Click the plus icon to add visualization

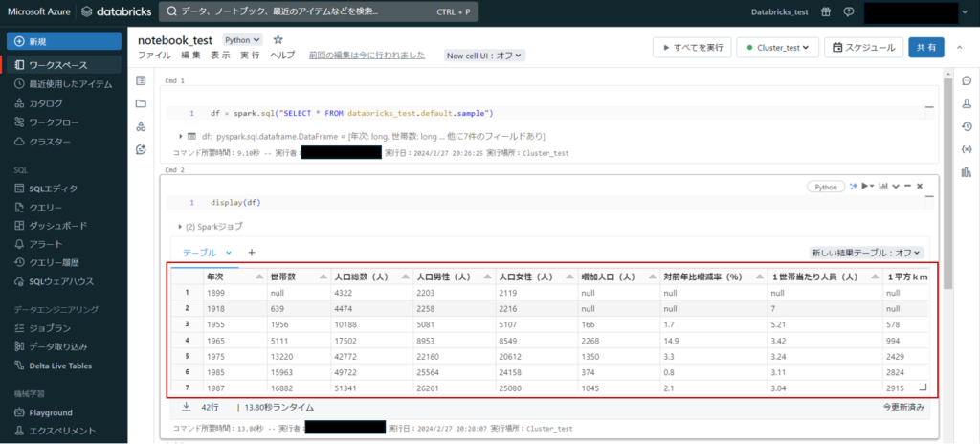point(252,253)
